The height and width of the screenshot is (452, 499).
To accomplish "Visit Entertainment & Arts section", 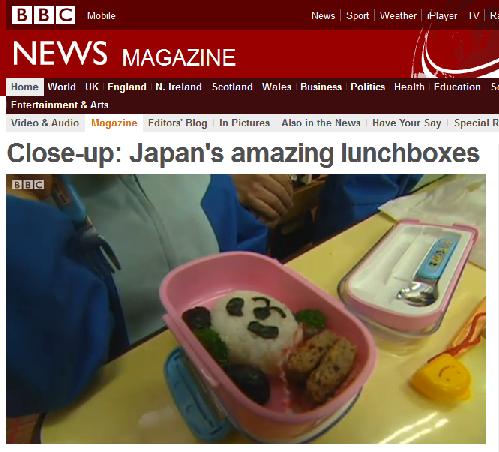I will point(60,105).
